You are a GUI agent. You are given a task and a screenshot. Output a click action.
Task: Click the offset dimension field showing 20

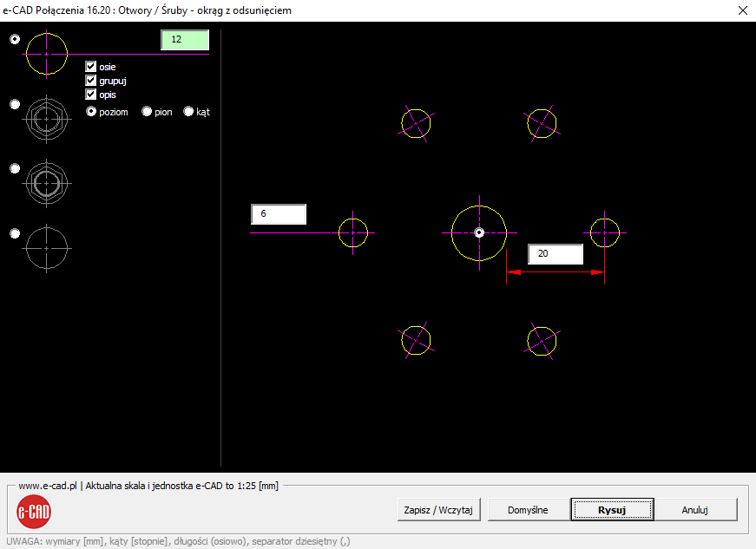coord(555,254)
